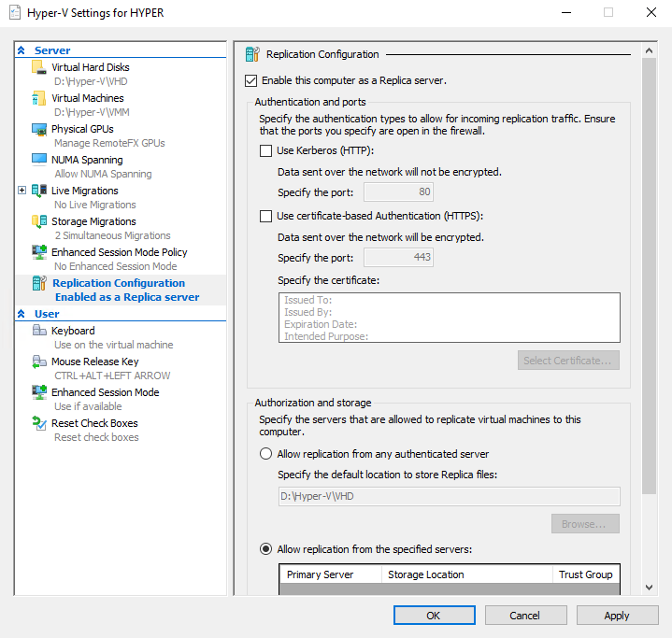Enable certificate-based Authentication (HTTPS) checkbox
This screenshot has width=672, height=638.
(265, 216)
